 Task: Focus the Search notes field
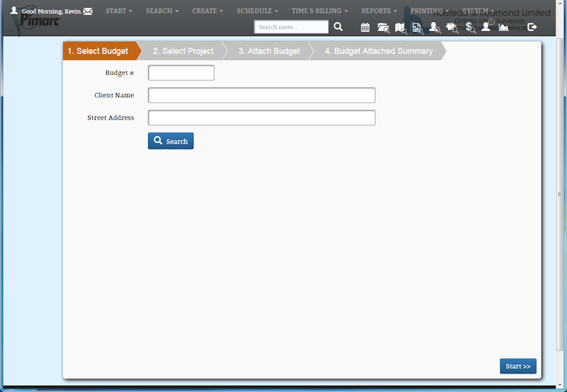291,27
